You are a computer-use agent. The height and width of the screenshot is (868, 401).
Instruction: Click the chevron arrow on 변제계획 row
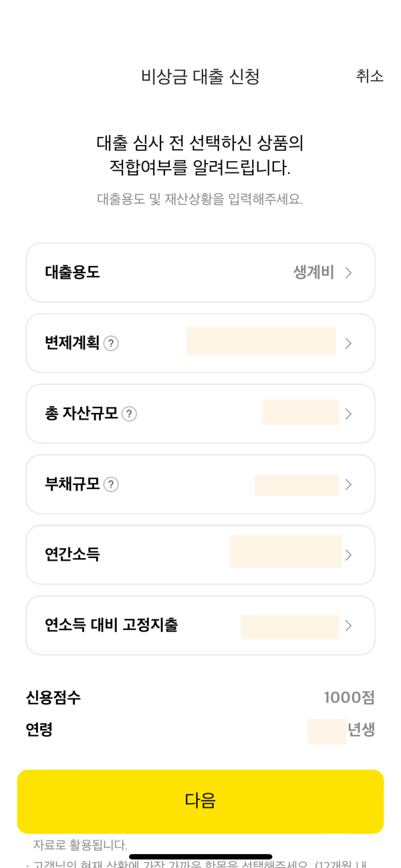[x=348, y=343]
